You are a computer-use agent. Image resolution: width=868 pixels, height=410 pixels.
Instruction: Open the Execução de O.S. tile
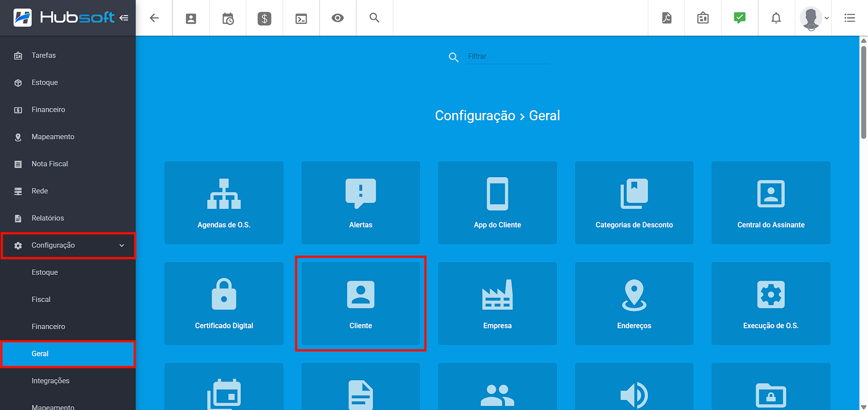click(771, 303)
